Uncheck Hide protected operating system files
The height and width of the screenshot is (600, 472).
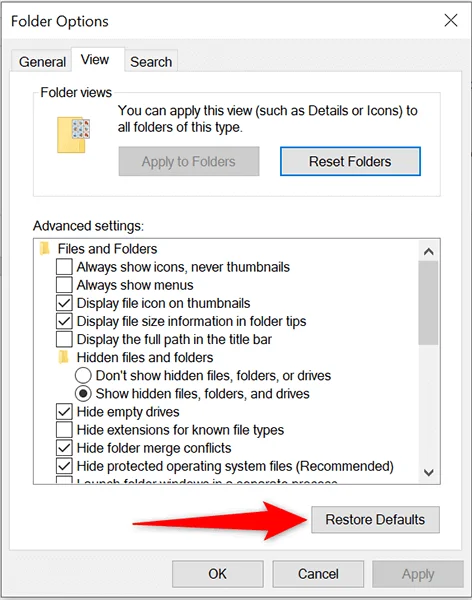[64, 466]
